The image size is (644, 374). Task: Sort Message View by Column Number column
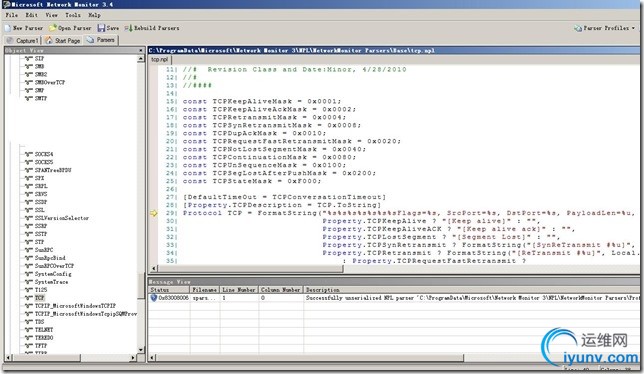pos(281,290)
